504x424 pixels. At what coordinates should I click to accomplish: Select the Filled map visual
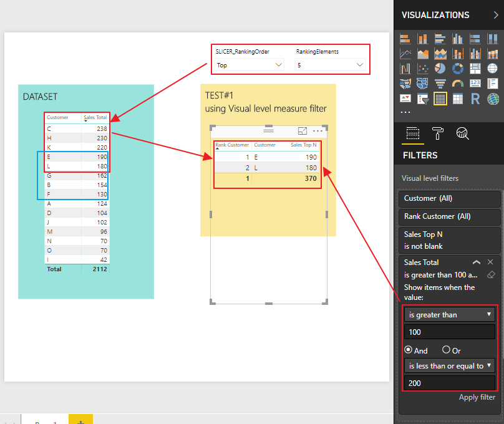coord(405,84)
